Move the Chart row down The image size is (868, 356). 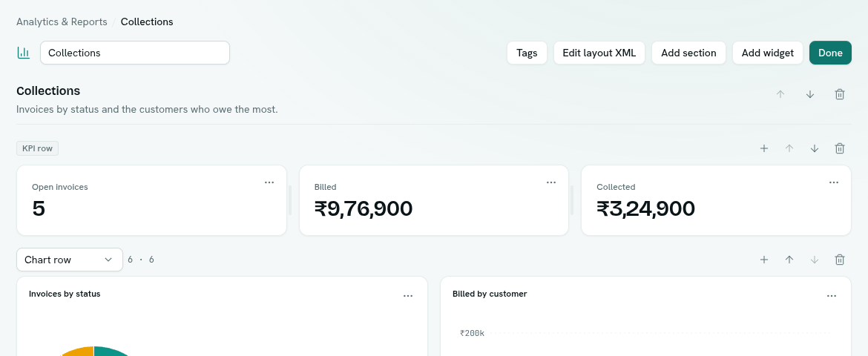click(x=815, y=260)
